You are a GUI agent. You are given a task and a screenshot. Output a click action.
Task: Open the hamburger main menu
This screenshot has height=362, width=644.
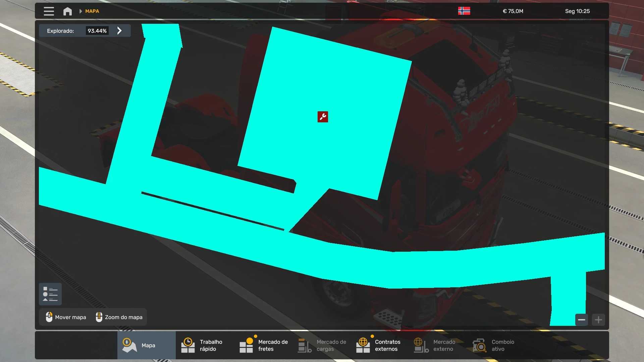(49, 11)
